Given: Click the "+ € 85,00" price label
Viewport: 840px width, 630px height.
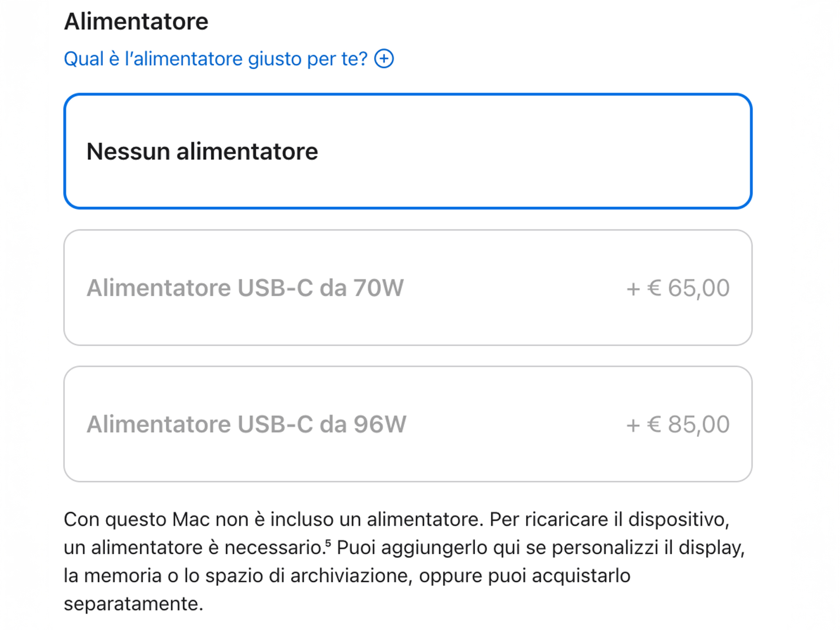Looking at the screenshot, I should 678,423.
